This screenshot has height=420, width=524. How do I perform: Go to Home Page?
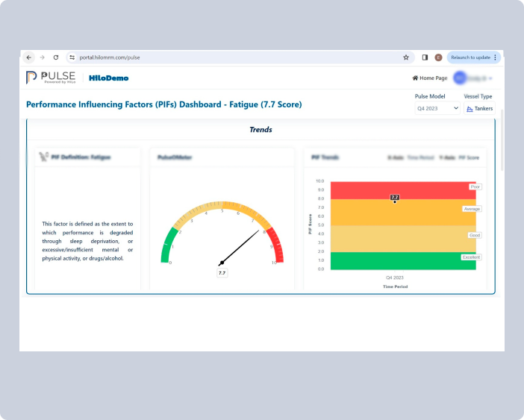coord(430,78)
